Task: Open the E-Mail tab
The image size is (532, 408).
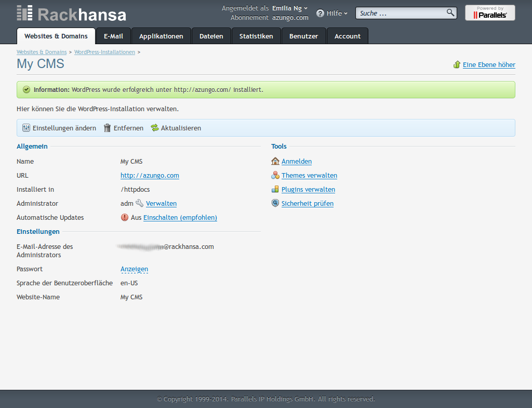Action: [113, 36]
